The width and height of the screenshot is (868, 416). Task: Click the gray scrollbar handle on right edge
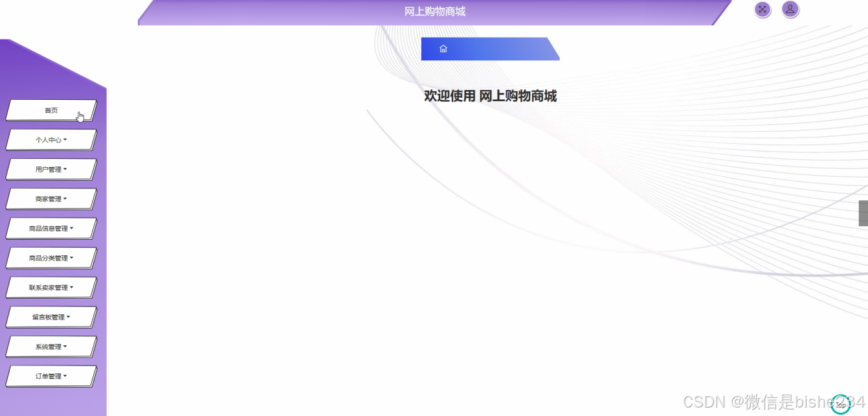coord(863,213)
